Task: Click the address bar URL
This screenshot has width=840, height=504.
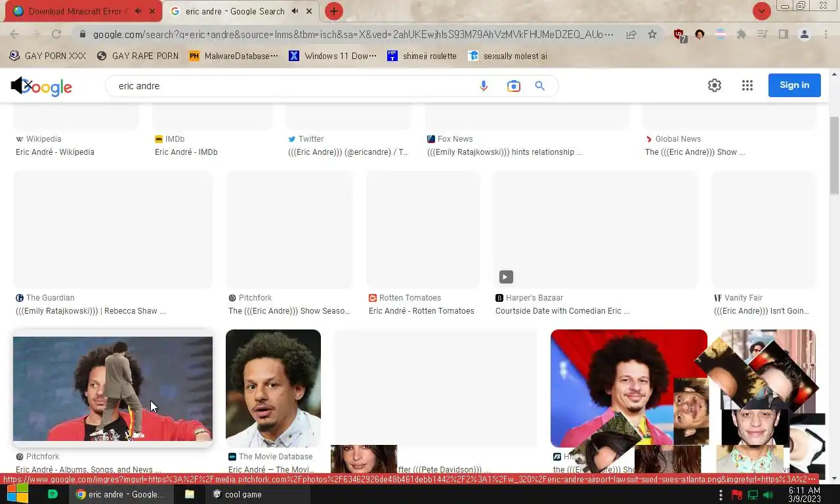Action: coord(353,34)
